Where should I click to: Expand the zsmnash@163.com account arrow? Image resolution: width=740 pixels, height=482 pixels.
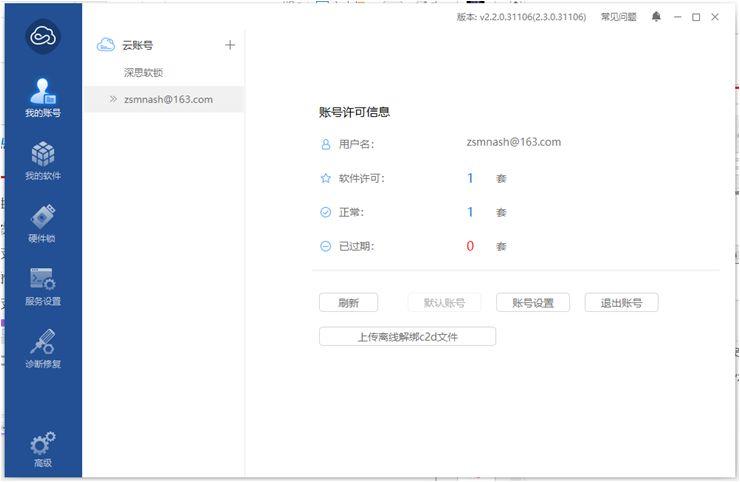[x=113, y=99]
